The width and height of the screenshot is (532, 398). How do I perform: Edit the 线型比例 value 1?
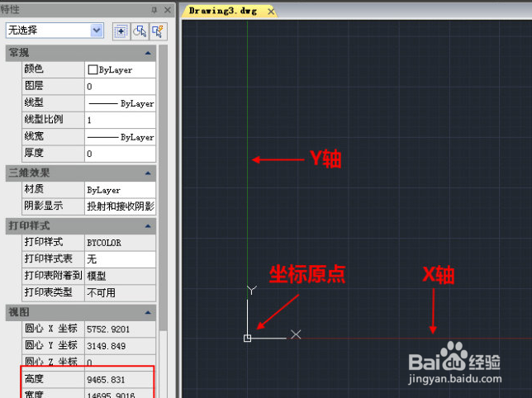point(120,120)
